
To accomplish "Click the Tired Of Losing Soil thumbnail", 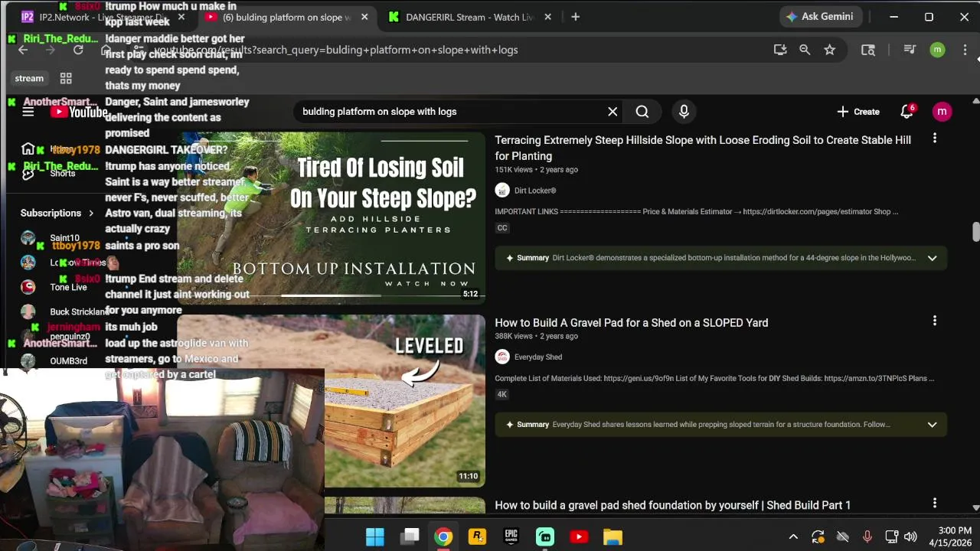I will [332, 218].
